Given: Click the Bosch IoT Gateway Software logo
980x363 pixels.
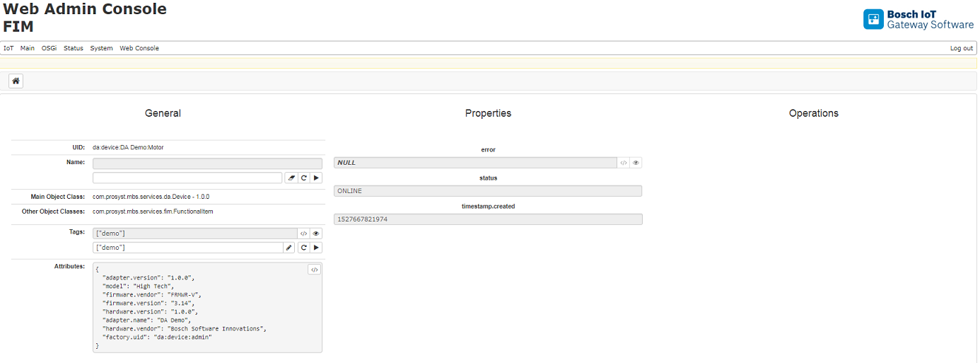Looking at the screenshot, I should (918, 19).
